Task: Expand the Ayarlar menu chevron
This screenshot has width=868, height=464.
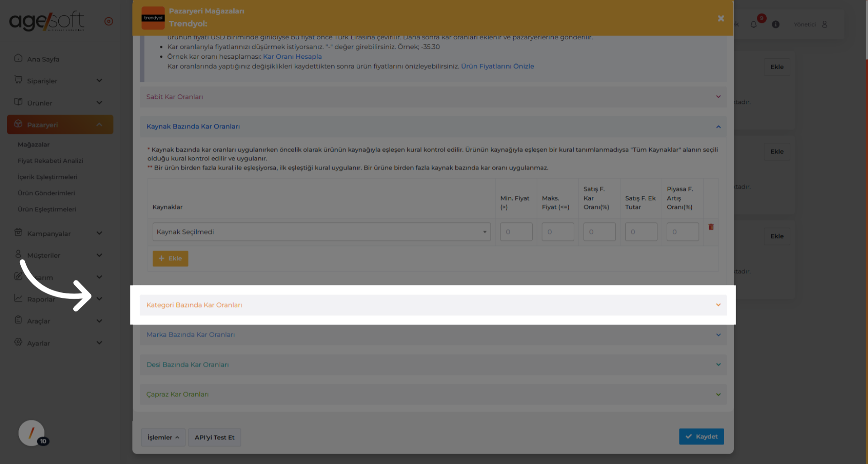Action: [99, 342]
